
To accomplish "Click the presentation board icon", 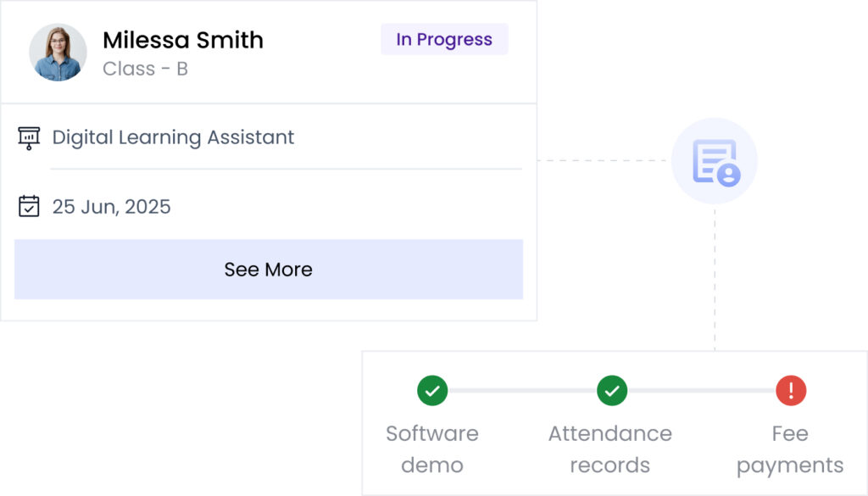I will point(29,137).
